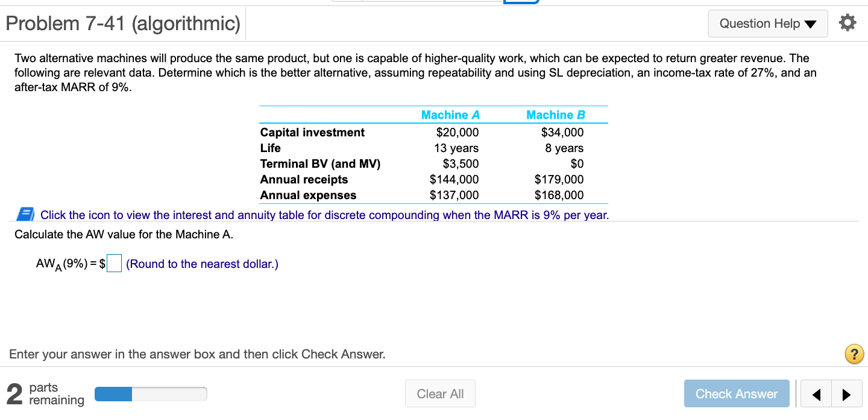Click the Machine A column header
The width and height of the screenshot is (868, 420).
click(450, 115)
